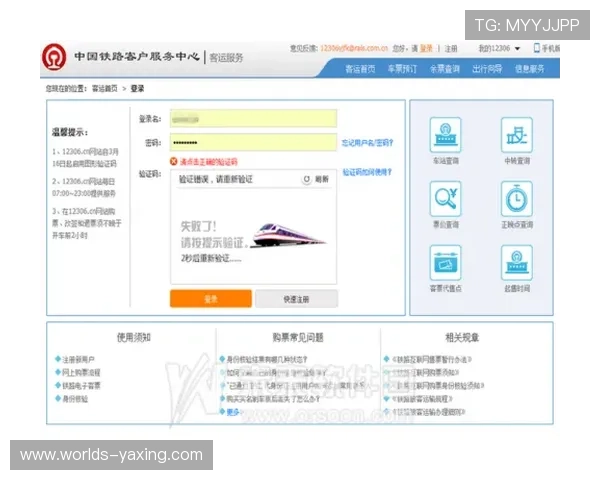Open the 车站查询 station query icon

point(445,135)
